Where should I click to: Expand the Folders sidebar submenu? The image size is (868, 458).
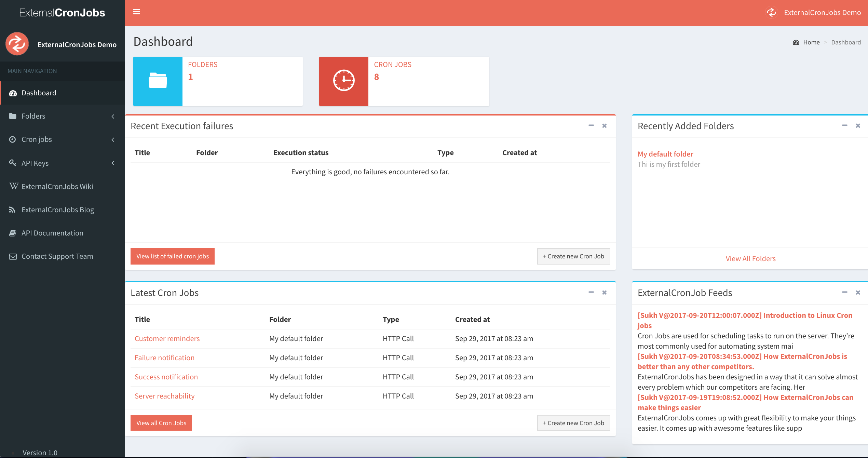point(113,116)
